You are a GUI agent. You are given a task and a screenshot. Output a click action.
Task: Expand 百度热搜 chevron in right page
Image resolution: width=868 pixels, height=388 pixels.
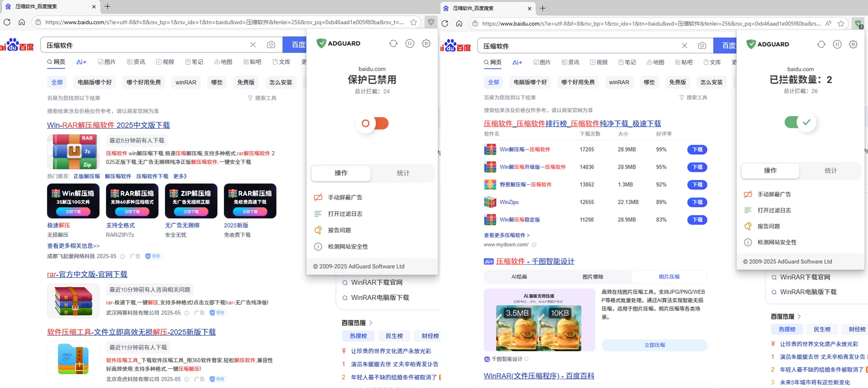(x=799, y=316)
